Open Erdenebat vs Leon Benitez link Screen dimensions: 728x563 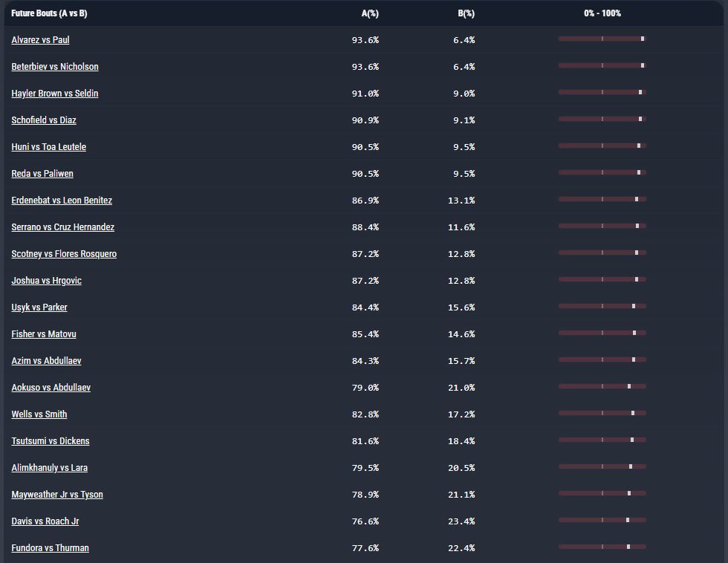tap(62, 201)
